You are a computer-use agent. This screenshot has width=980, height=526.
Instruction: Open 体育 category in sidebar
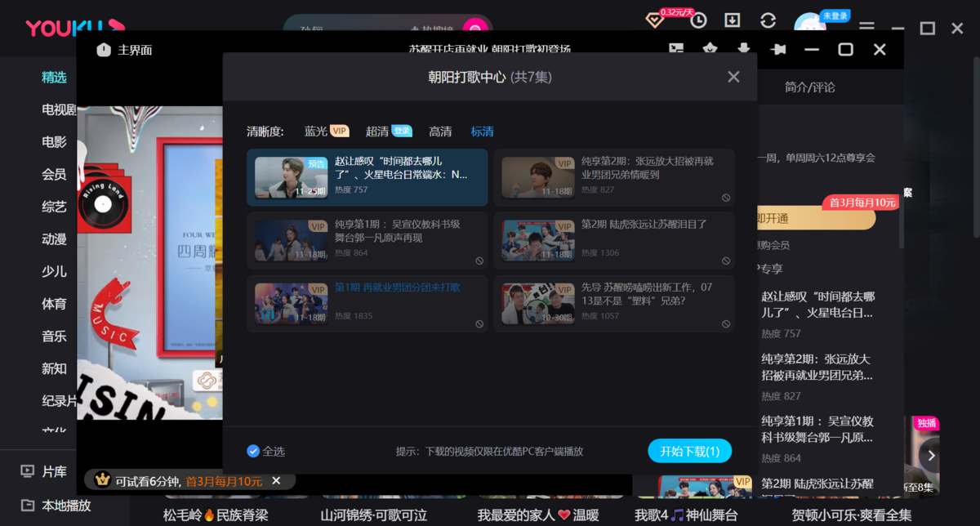54,304
